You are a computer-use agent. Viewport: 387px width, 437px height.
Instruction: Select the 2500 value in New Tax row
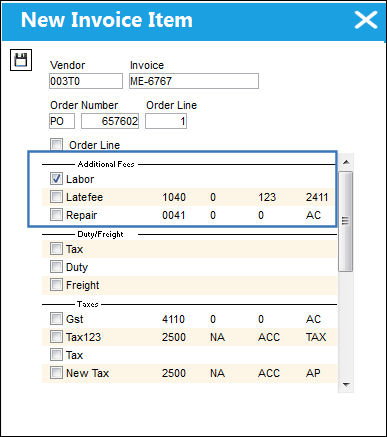pyautogui.click(x=174, y=373)
